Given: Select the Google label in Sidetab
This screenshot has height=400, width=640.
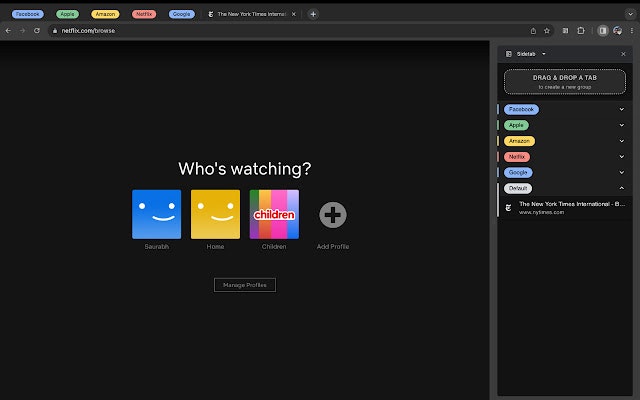Looking at the screenshot, I should click(518, 172).
